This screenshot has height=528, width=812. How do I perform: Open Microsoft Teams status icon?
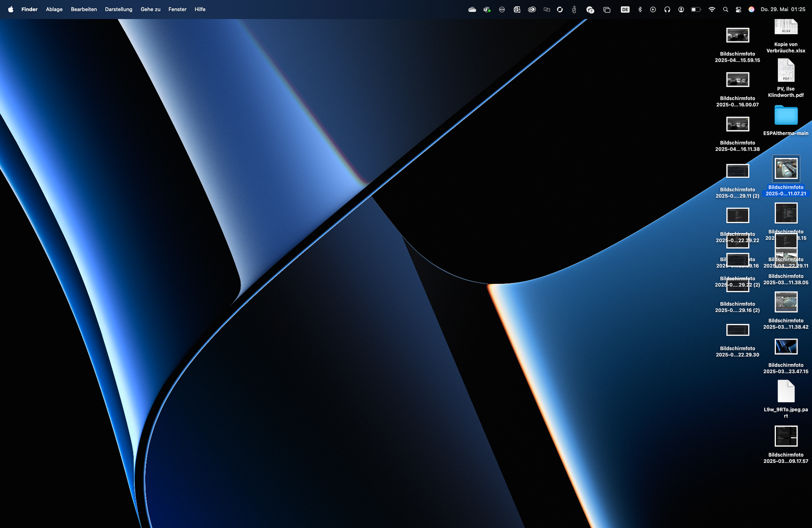tap(487, 9)
